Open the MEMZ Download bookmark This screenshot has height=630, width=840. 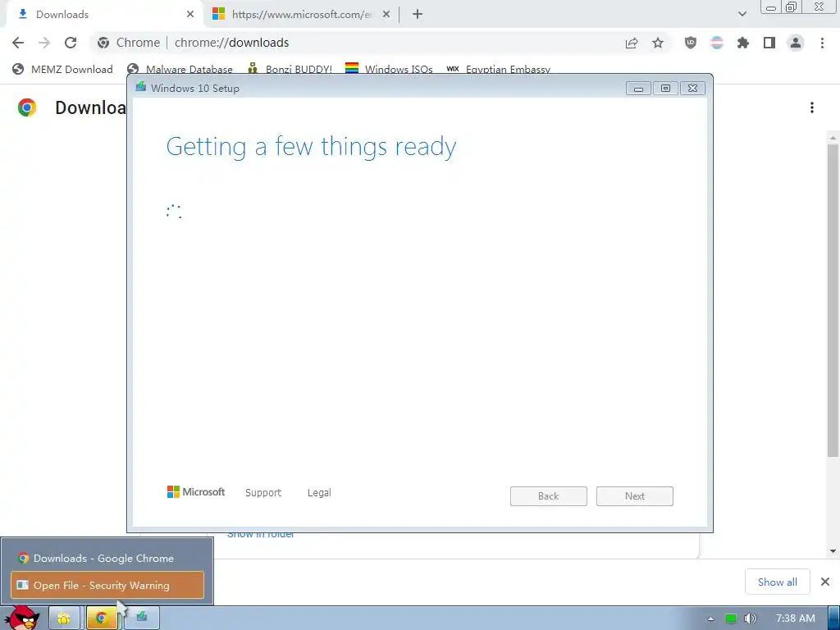coord(62,69)
